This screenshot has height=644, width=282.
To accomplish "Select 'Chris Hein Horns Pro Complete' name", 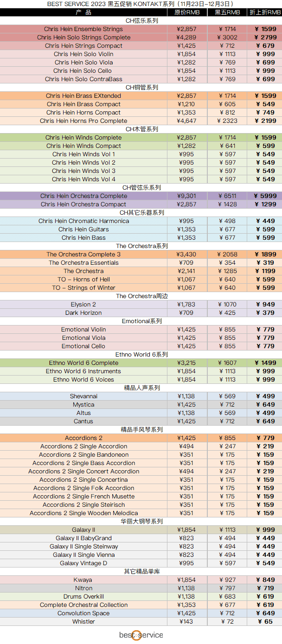I will (x=83, y=121).
